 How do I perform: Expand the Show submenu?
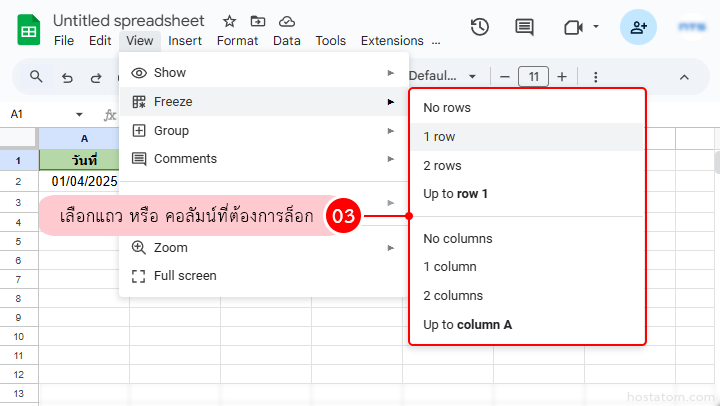tap(264, 73)
